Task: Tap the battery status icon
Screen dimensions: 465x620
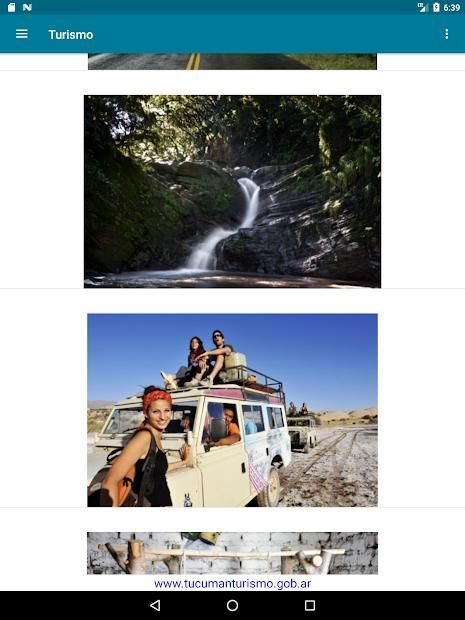Action: point(436,7)
